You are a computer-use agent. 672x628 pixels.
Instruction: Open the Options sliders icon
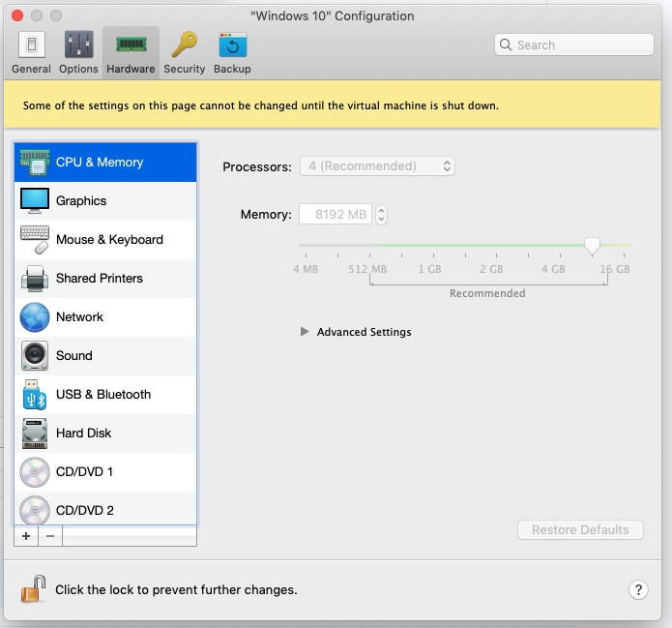click(78, 45)
